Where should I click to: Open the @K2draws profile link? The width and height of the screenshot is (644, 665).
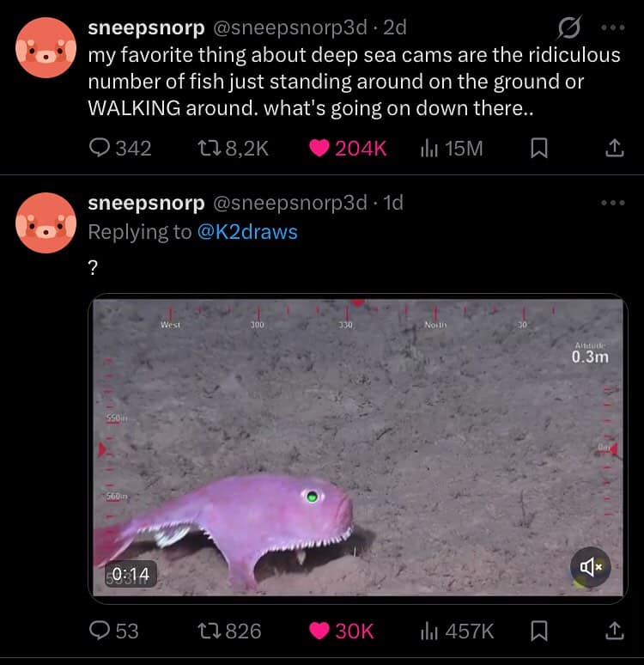coord(247,232)
